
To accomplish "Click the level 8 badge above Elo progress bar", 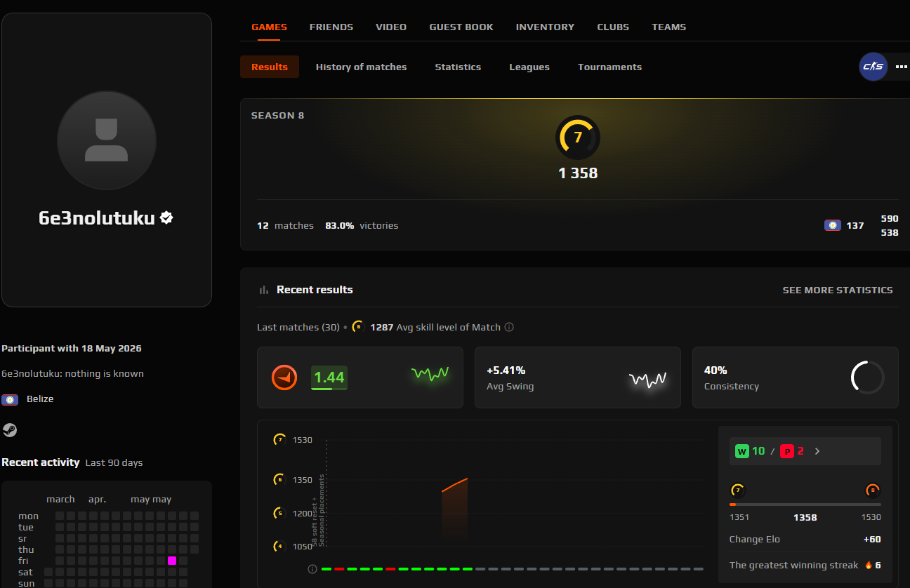I will [873, 490].
